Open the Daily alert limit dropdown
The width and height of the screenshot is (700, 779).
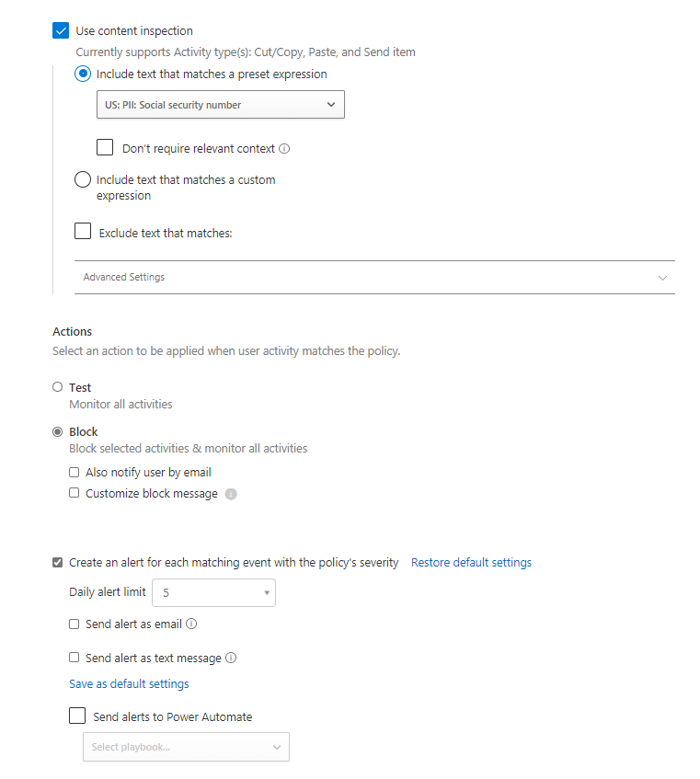213,592
